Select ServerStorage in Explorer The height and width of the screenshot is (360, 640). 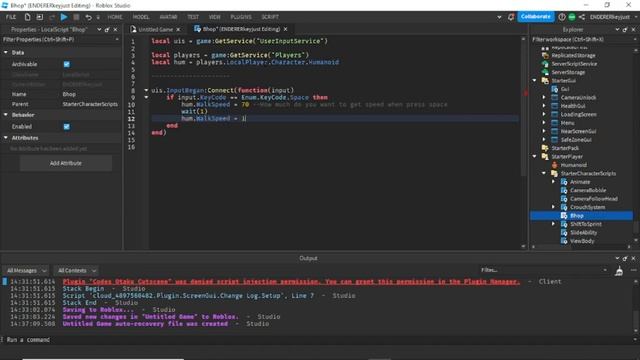(568, 72)
